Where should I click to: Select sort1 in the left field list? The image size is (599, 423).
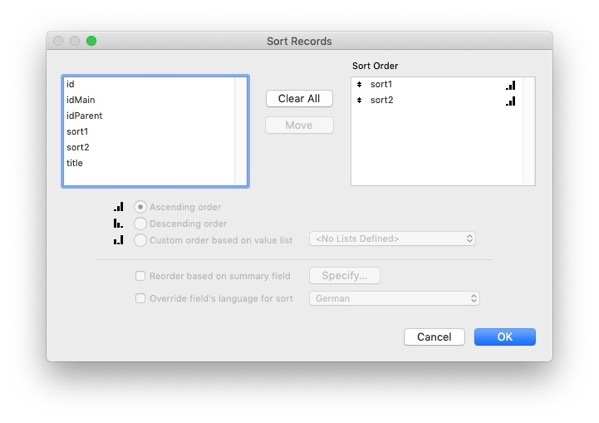(x=149, y=131)
